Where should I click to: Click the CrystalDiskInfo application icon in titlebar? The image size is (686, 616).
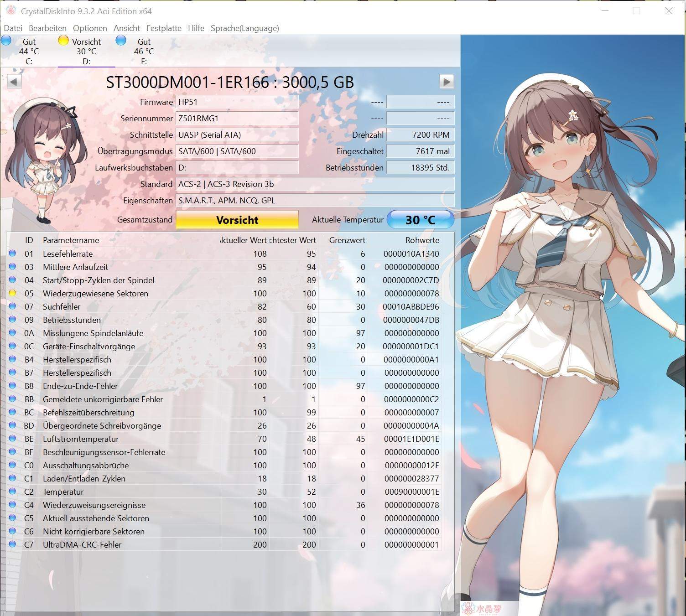click(x=10, y=11)
